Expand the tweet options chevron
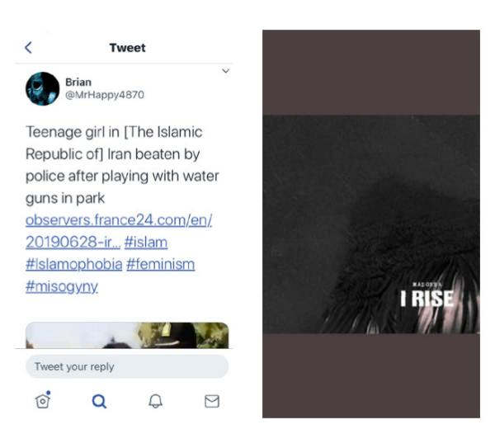Screen dimensions: 495x448 [x=225, y=71]
